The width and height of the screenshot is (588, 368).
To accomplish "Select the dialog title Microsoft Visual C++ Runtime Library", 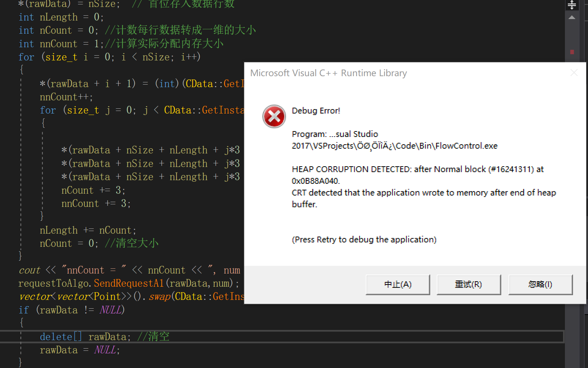I will (328, 73).
